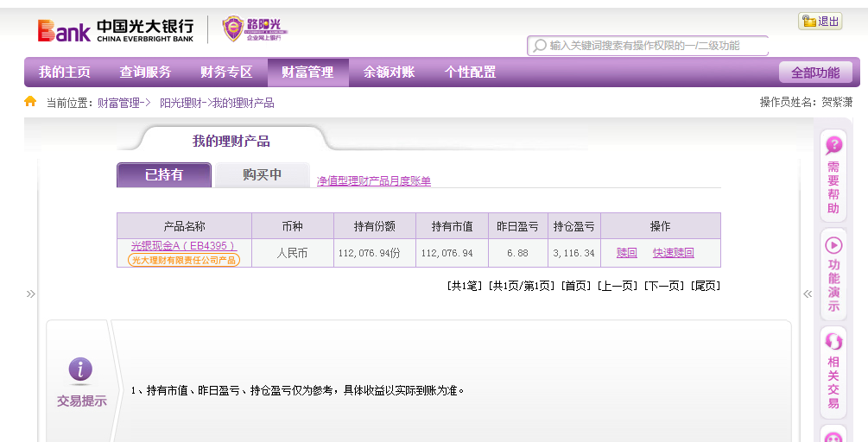Screen dimensions: 868x442
Task: Click 快速赎回 quick redeem link
Action: click(673, 253)
